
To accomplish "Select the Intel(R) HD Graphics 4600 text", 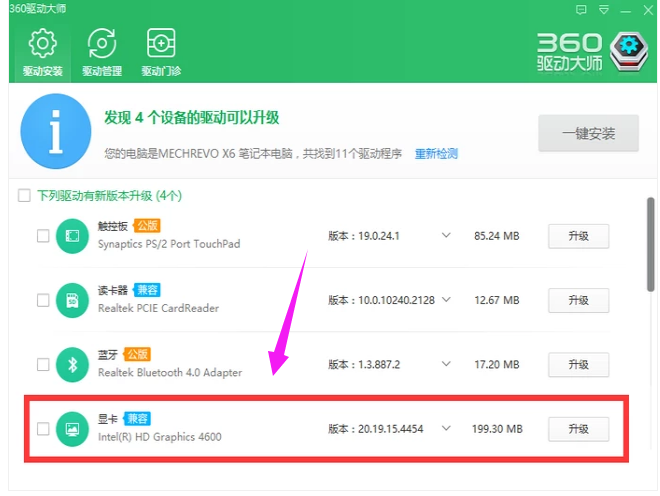I will 160,437.
